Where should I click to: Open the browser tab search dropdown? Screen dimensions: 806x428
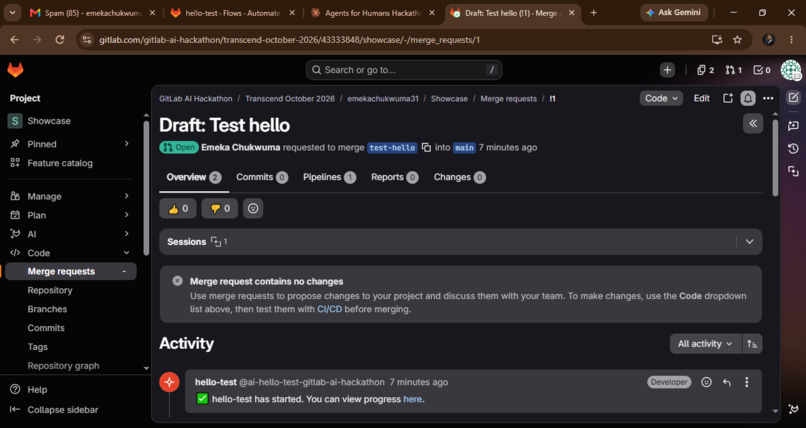coord(12,13)
